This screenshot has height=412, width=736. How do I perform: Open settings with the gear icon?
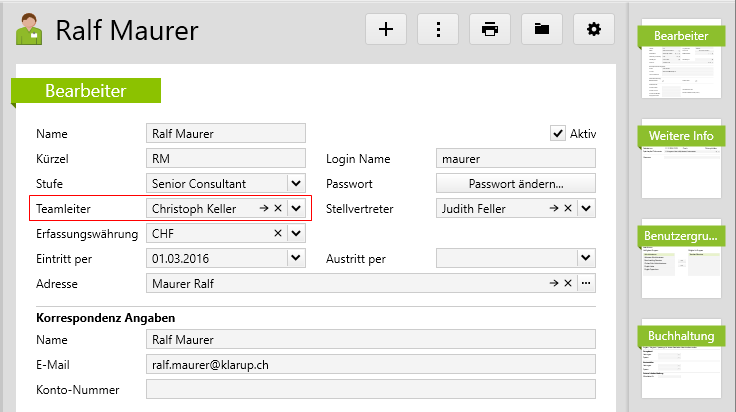click(594, 29)
